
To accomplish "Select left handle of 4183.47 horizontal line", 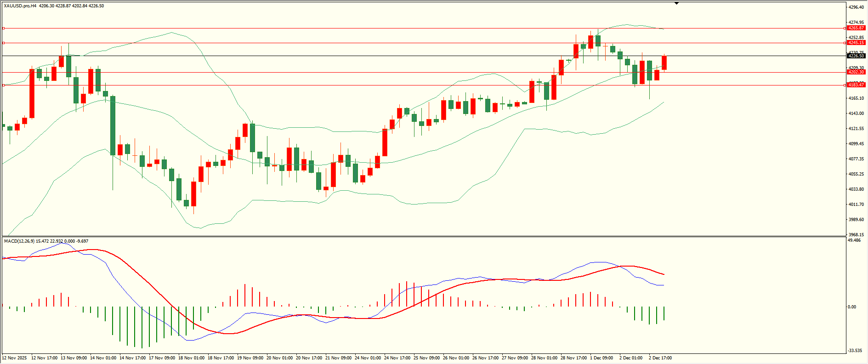I will tap(4, 85).
